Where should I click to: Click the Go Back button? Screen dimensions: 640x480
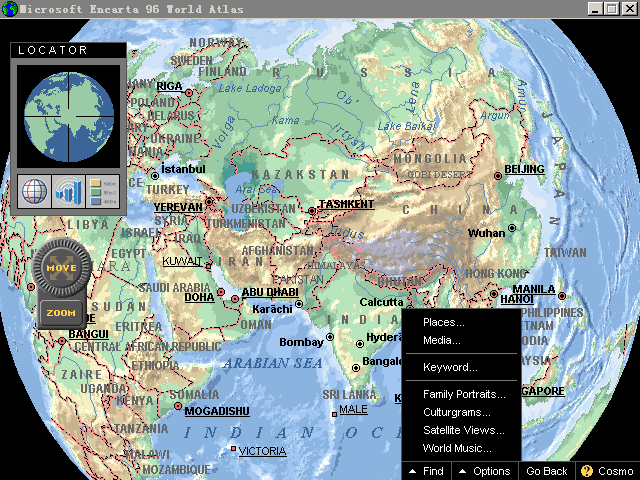[547, 471]
